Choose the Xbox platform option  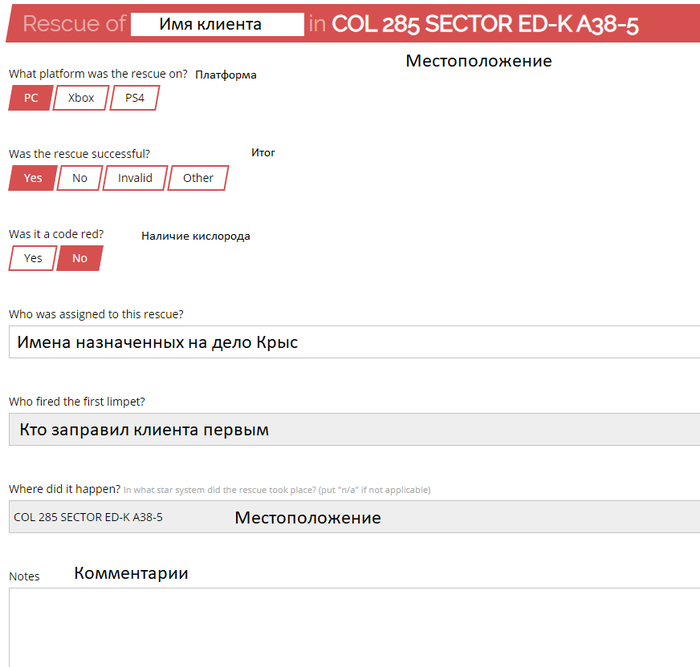pyautogui.click(x=81, y=98)
